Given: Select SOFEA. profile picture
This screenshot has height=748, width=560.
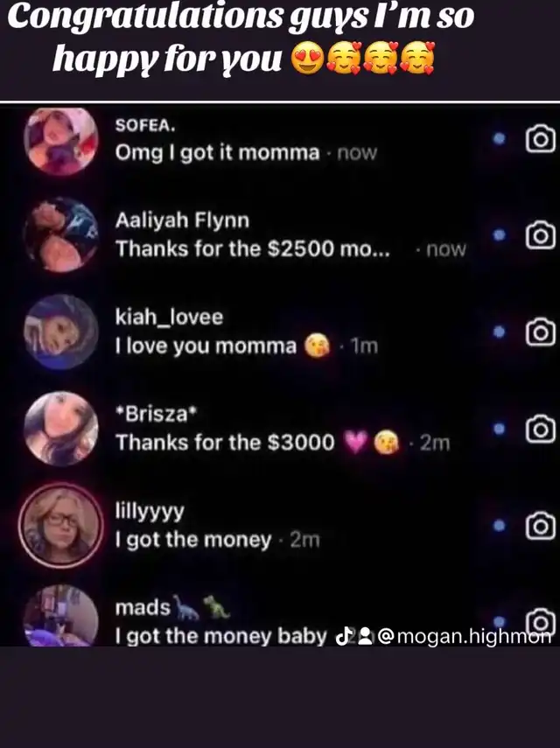Looking at the screenshot, I should click(61, 140).
